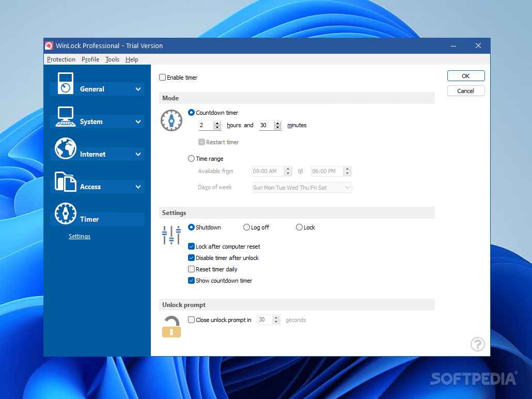The image size is (532, 399).
Task: Open the Protection menu
Action: pos(61,59)
